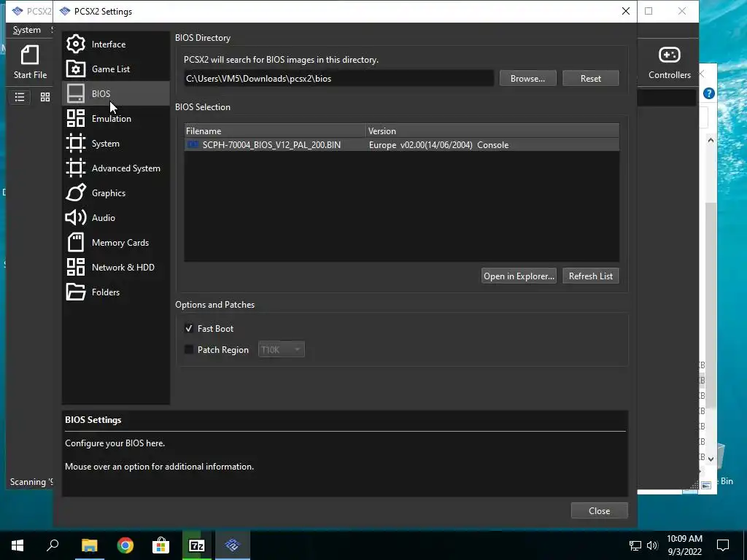Click the Close button in settings dialog
The width and height of the screenshot is (747, 560).
click(600, 510)
